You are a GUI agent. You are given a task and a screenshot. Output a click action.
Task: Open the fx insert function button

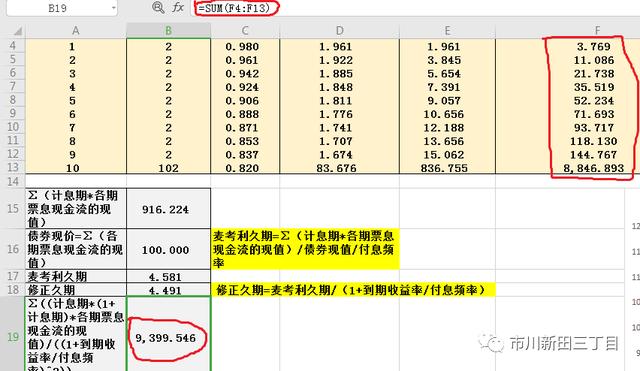[x=178, y=7]
